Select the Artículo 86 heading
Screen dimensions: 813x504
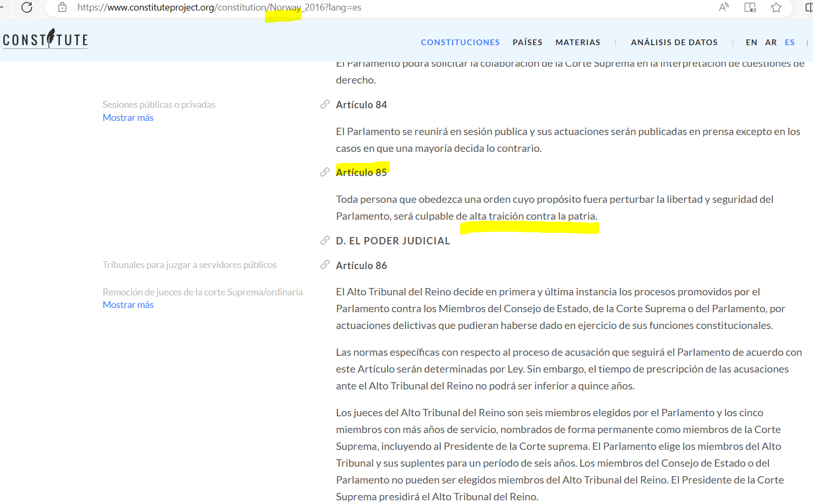coord(361,265)
